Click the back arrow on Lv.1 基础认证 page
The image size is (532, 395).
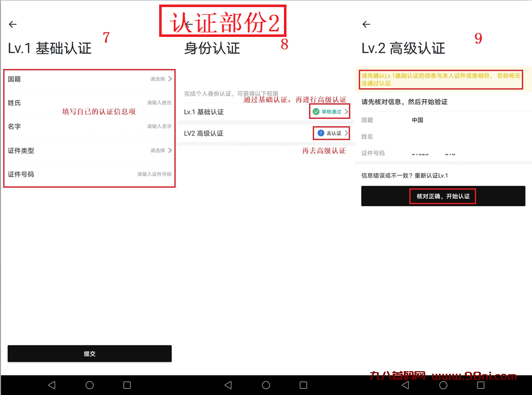click(x=12, y=24)
